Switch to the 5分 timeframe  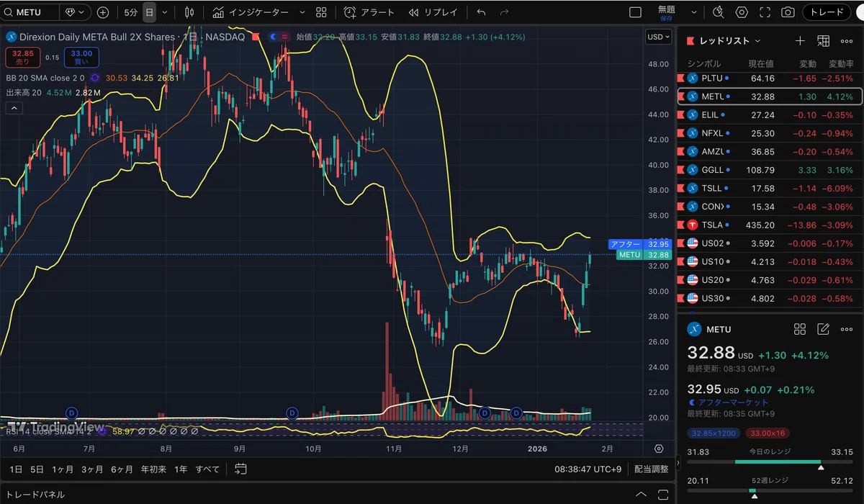tap(130, 12)
